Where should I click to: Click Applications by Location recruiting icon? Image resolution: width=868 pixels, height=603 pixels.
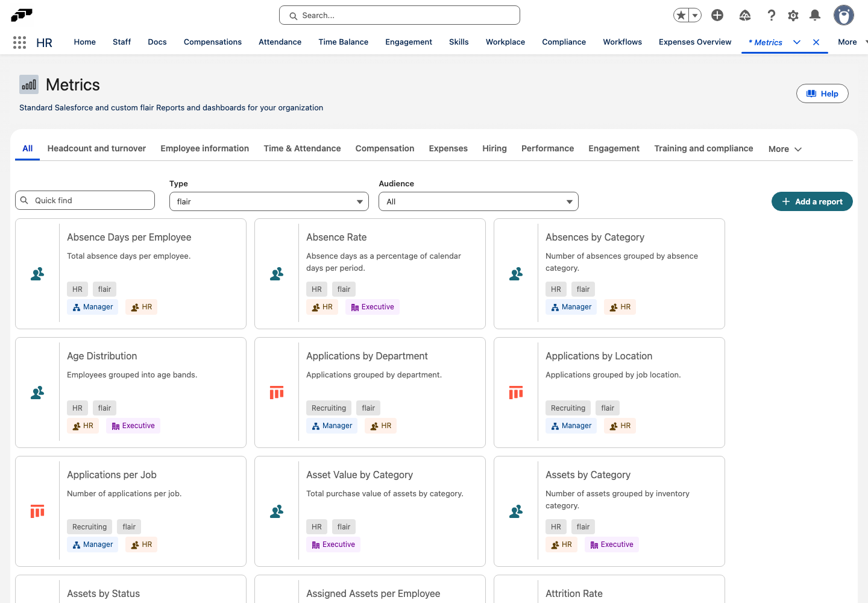click(516, 393)
